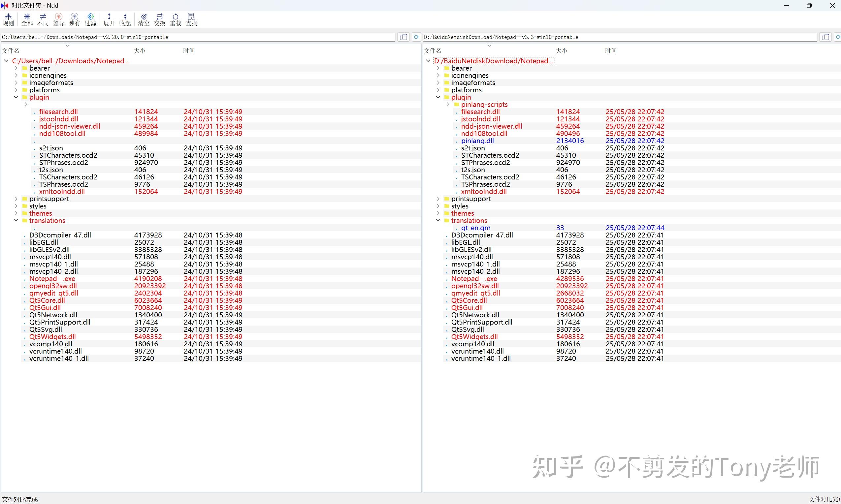Swap left and right with 交换
841x504 pixels.
click(160, 20)
